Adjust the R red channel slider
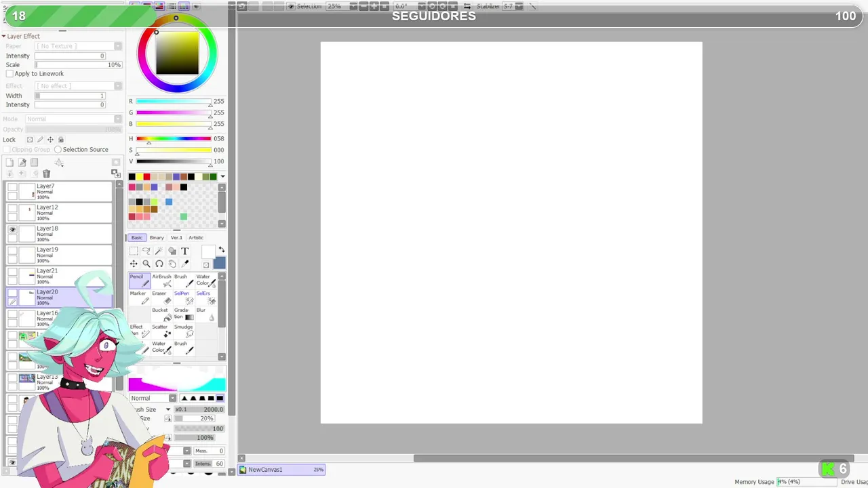 (174, 102)
